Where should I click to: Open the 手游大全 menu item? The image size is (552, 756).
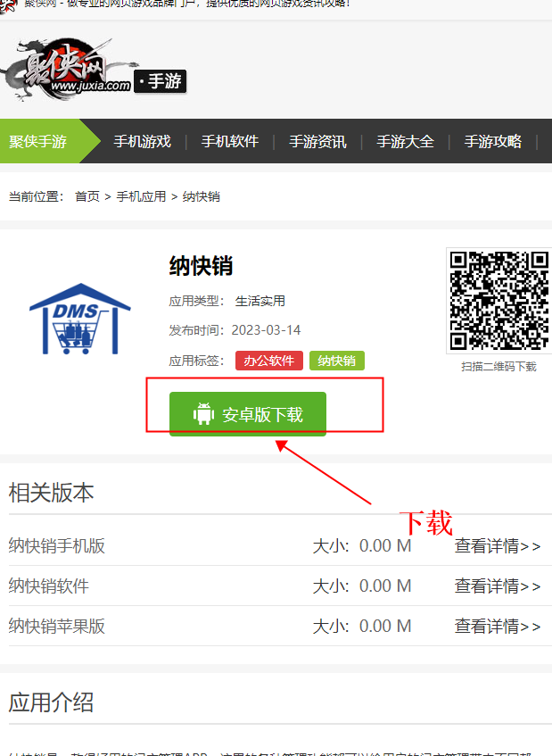pyautogui.click(x=406, y=141)
